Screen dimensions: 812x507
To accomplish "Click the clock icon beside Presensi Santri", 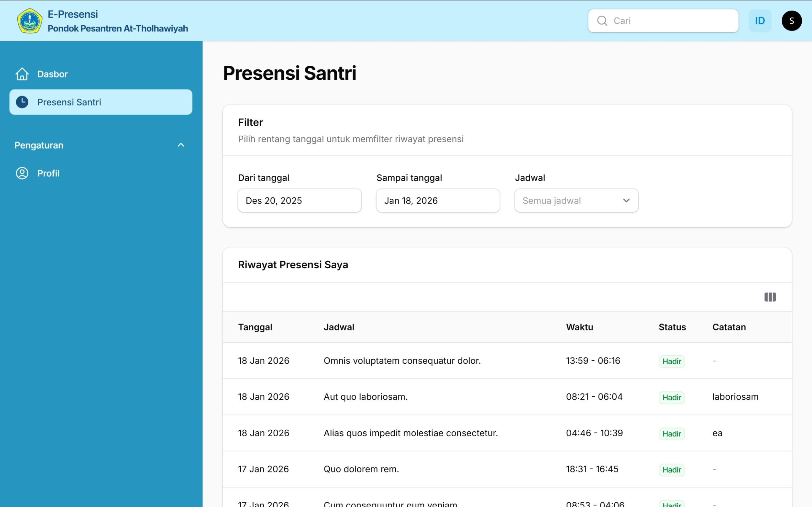I will coord(22,102).
